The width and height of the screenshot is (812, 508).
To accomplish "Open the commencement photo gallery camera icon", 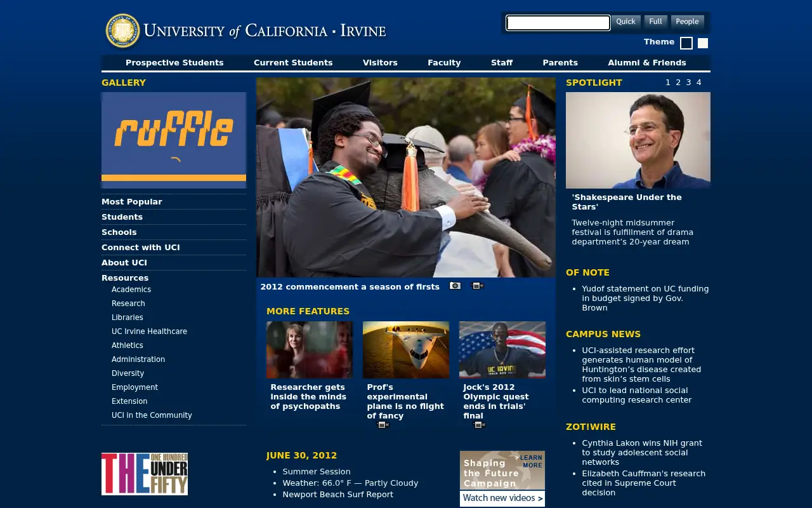I will coord(455,286).
